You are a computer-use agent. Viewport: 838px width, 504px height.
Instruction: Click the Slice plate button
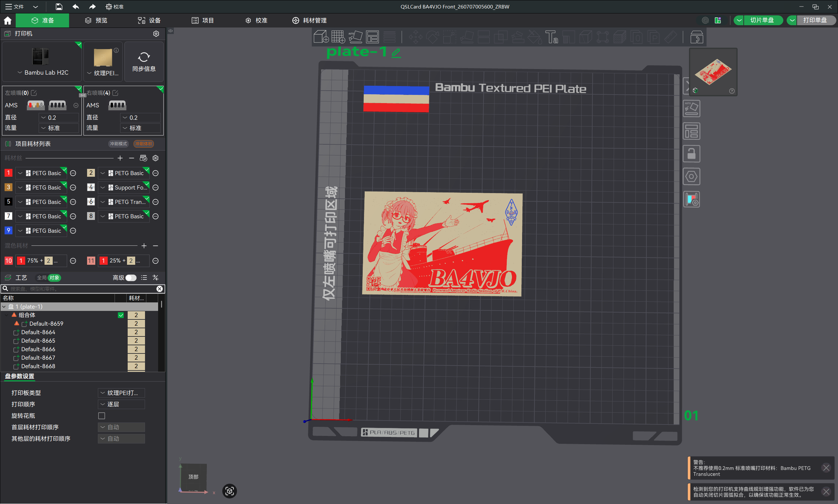tap(762, 20)
